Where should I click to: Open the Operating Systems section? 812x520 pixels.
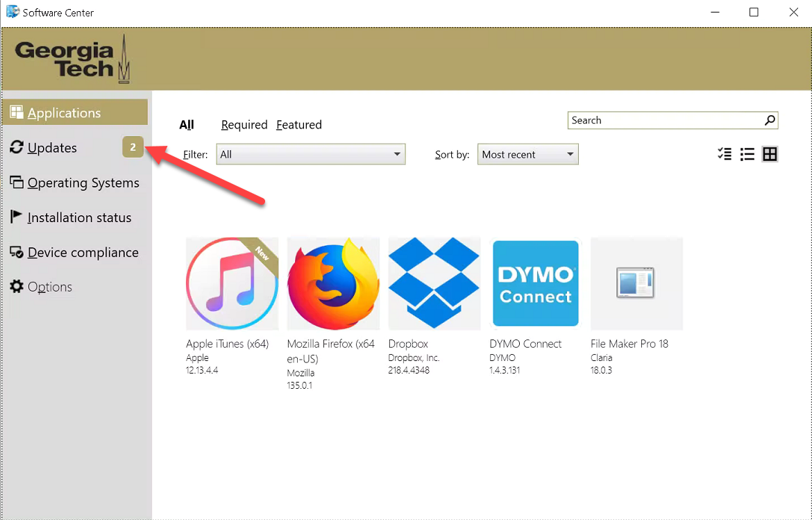(x=75, y=183)
